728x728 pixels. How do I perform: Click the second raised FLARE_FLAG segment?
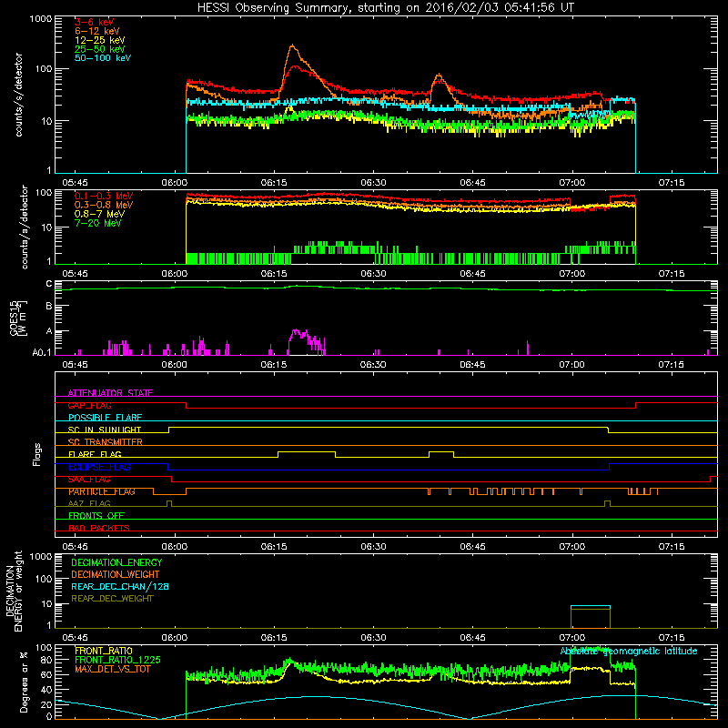point(441,451)
